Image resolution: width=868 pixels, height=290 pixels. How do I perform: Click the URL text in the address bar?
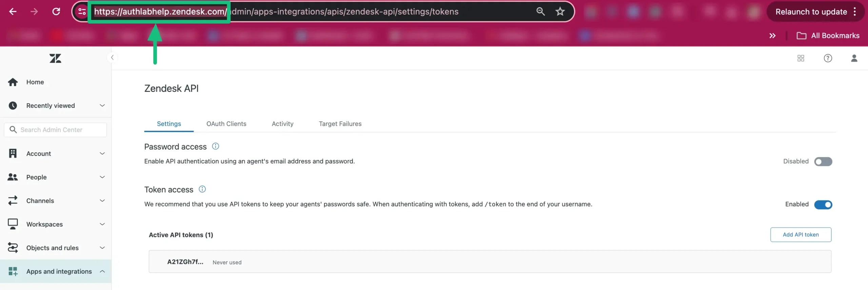tap(276, 12)
